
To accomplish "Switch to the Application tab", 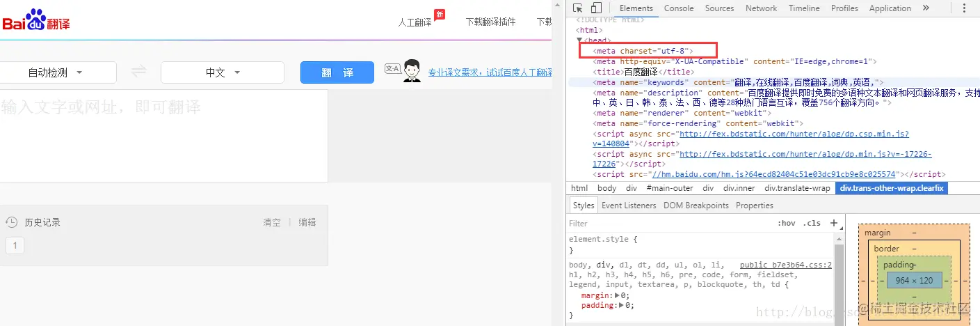I will pyautogui.click(x=890, y=8).
